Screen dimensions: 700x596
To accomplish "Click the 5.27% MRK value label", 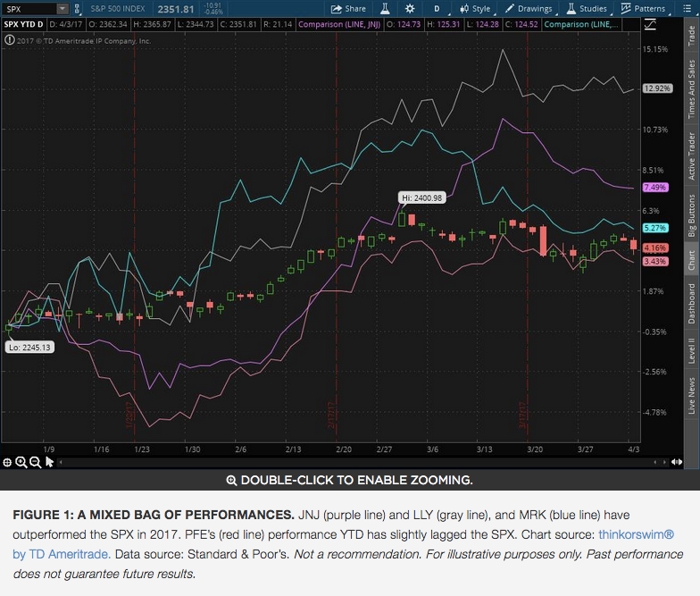I will 655,228.
